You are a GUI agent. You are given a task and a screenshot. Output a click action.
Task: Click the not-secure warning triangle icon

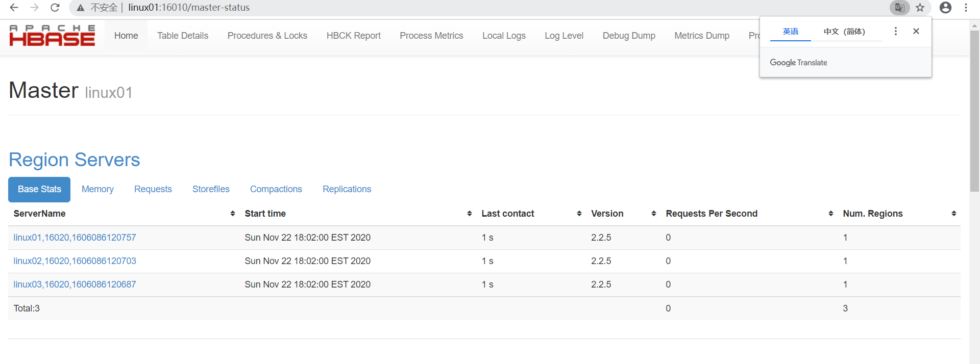[x=81, y=8]
